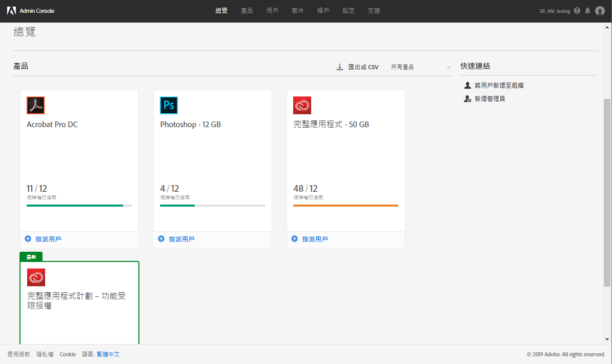Click the Creative Cloud icon on 完整應用程式 card
The height and width of the screenshot is (364, 612).
point(302,105)
